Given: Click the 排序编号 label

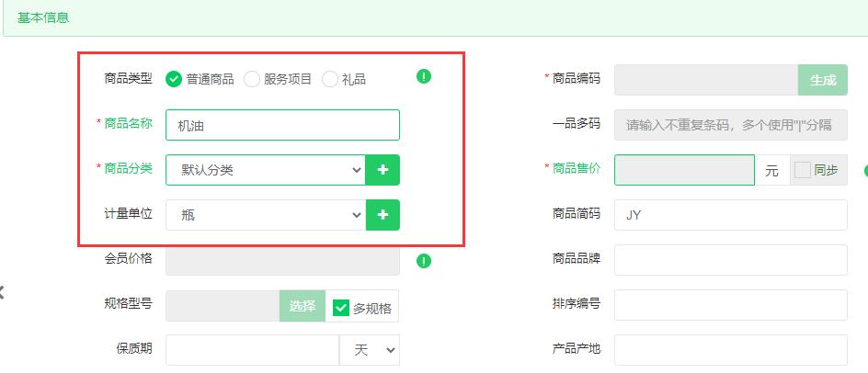Looking at the screenshot, I should pyautogui.click(x=577, y=303).
